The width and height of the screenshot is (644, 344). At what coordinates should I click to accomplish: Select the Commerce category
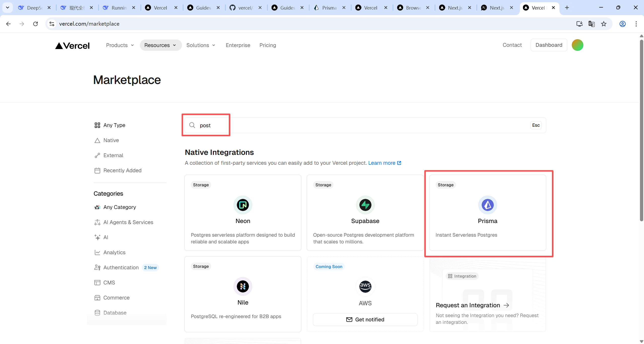pyautogui.click(x=112, y=298)
